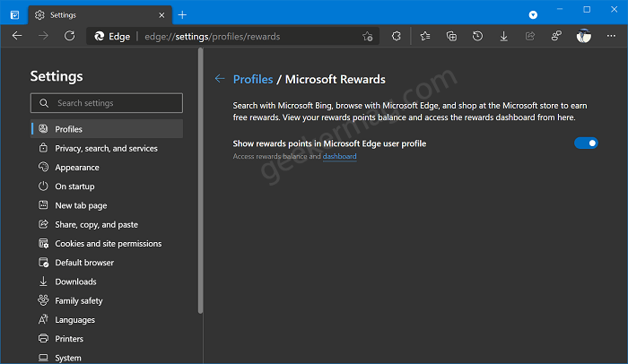This screenshot has width=628, height=364.
Task: Open the Downloads toolbar icon
Action: click(x=504, y=37)
